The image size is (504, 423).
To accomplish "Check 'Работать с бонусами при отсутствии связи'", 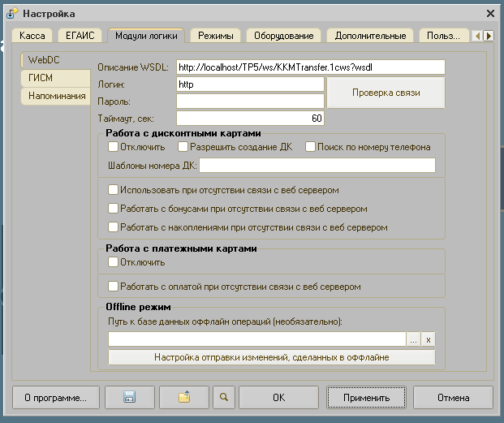I will [114, 209].
